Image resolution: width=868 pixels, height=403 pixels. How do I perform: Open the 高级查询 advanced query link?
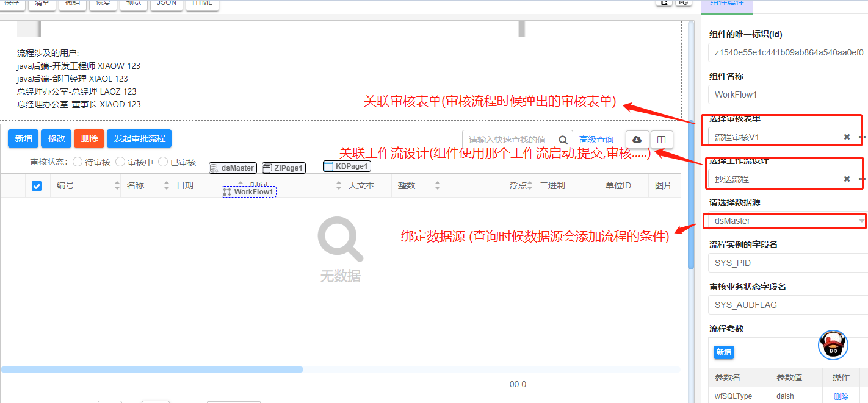[596, 140]
